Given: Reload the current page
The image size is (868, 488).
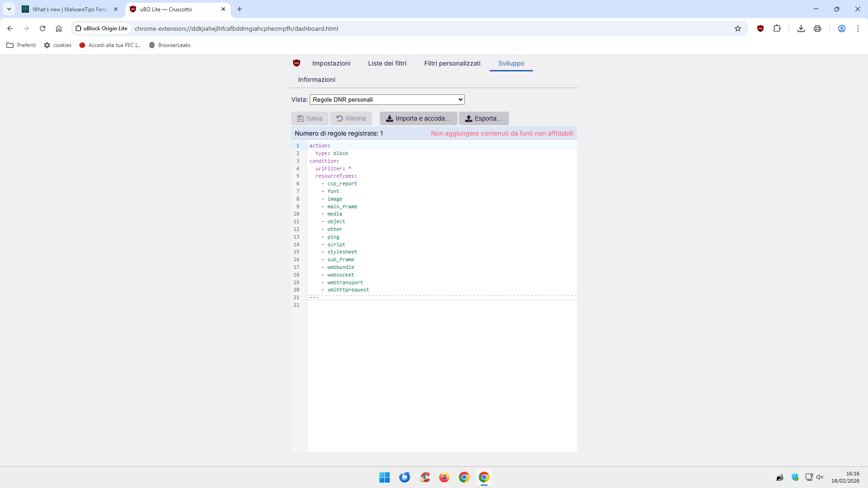Looking at the screenshot, I should tap(42, 28).
